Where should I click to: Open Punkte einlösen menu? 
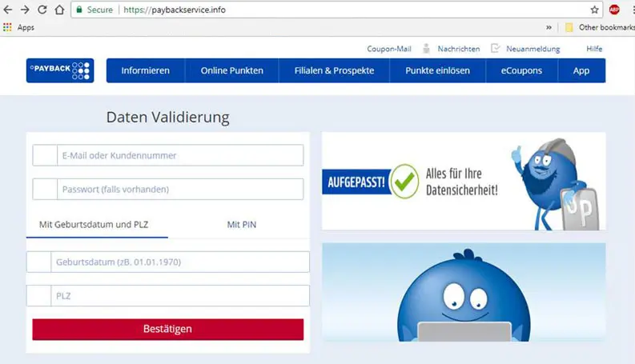(x=437, y=70)
